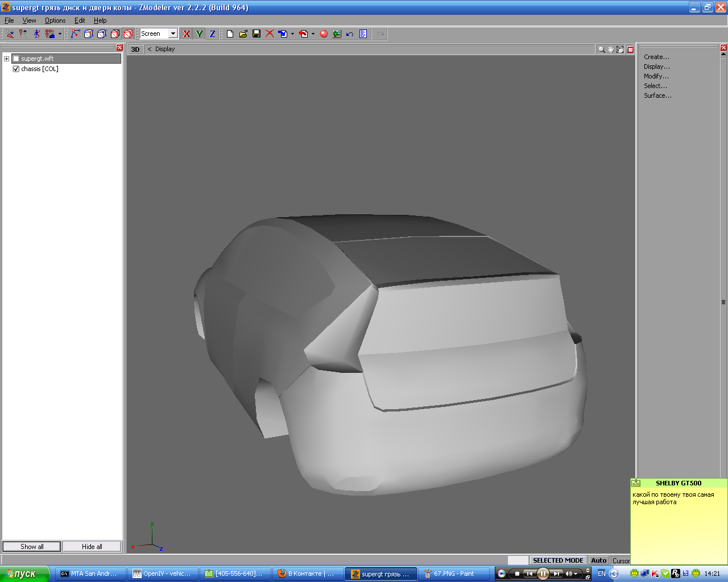Image resolution: width=728 pixels, height=582 pixels.
Task: Open the viewport Display menu
Action: pyautogui.click(x=165, y=49)
